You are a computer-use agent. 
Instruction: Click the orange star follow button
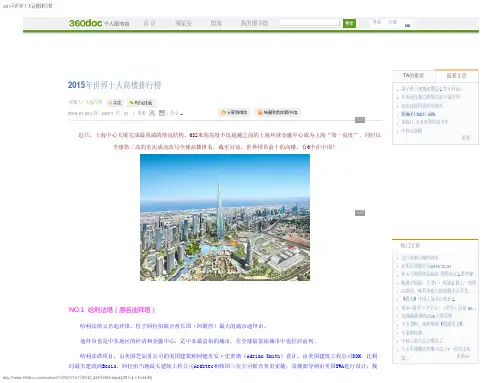click(x=115, y=103)
